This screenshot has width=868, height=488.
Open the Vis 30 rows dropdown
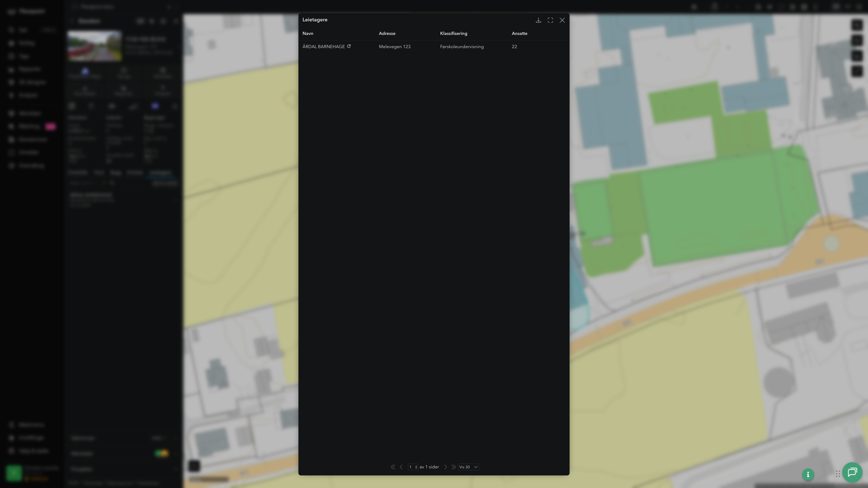point(468,467)
